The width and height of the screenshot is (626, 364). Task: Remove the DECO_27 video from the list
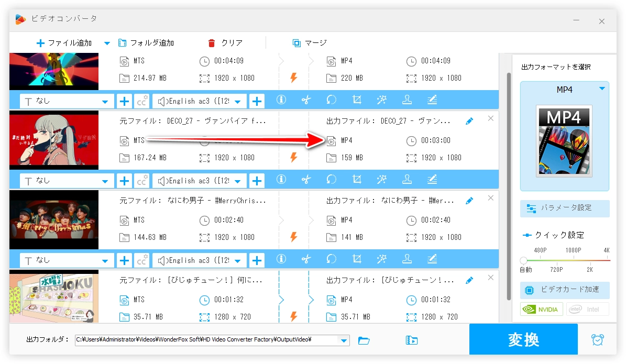tap(491, 118)
